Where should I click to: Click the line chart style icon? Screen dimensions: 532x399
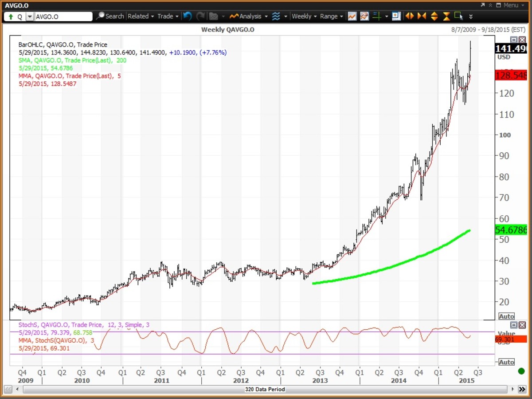(352, 16)
